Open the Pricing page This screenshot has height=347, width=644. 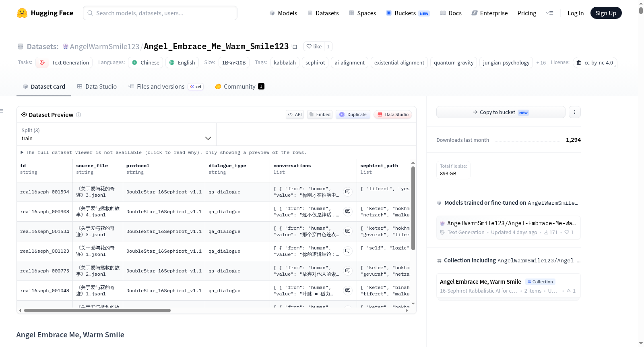point(527,13)
